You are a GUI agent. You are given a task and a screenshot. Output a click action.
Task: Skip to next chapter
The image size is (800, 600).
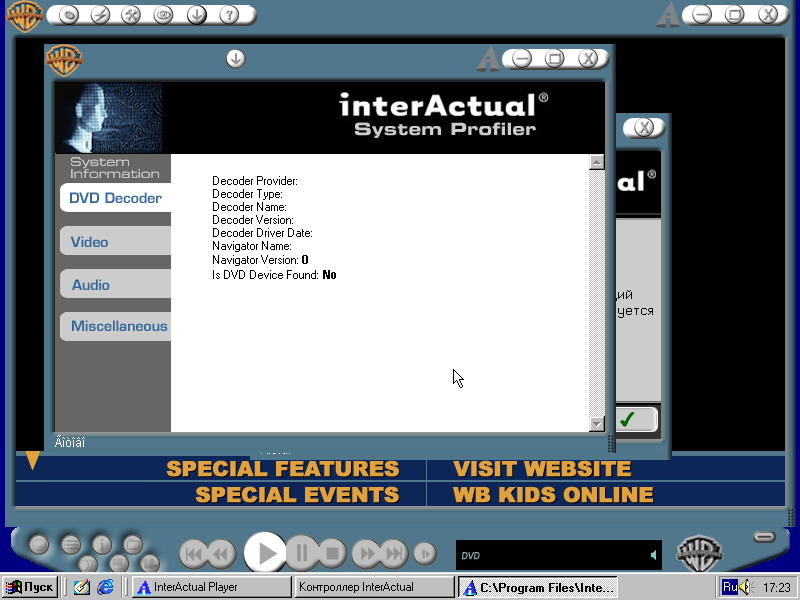pyautogui.click(x=394, y=554)
